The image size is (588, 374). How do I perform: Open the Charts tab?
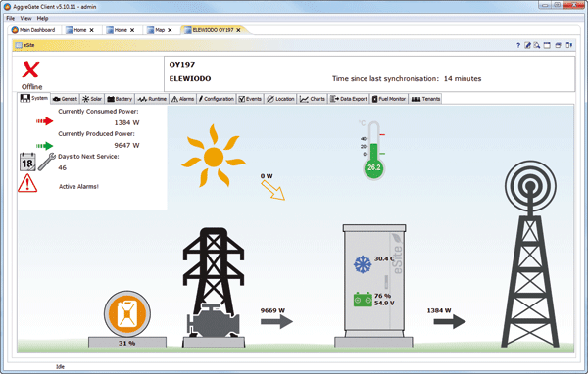313,99
